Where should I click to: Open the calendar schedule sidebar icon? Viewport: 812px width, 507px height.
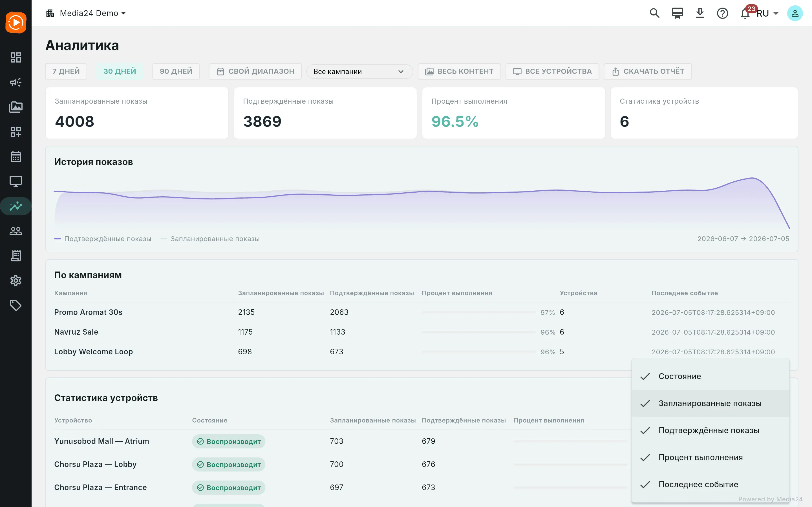pyautogui.click(x=16, y=157)
